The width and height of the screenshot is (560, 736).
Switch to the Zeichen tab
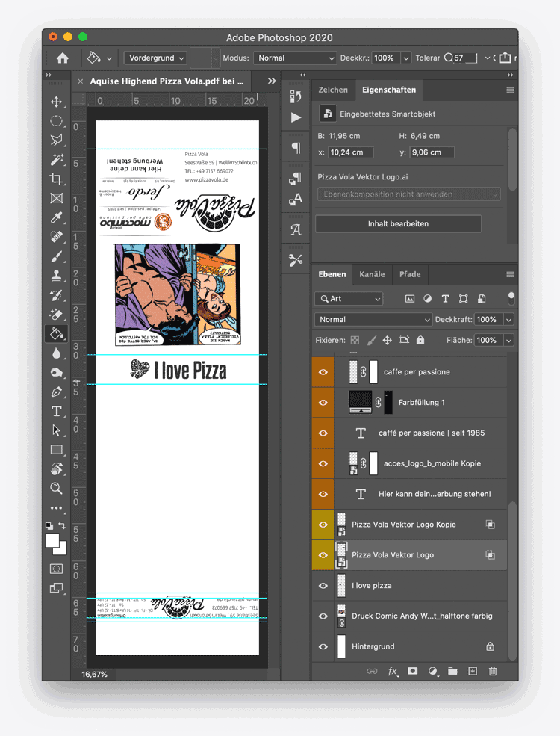tap(333, 90)
